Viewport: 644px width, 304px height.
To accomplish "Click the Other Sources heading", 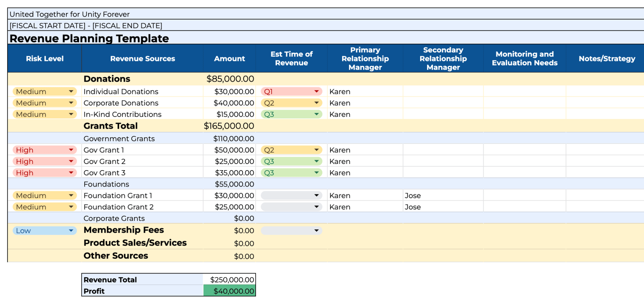I will pyautogui.click(x=116, y=256).
